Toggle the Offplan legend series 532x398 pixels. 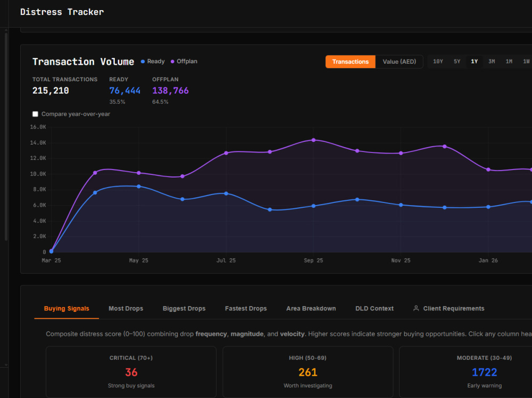click(184, 61)
